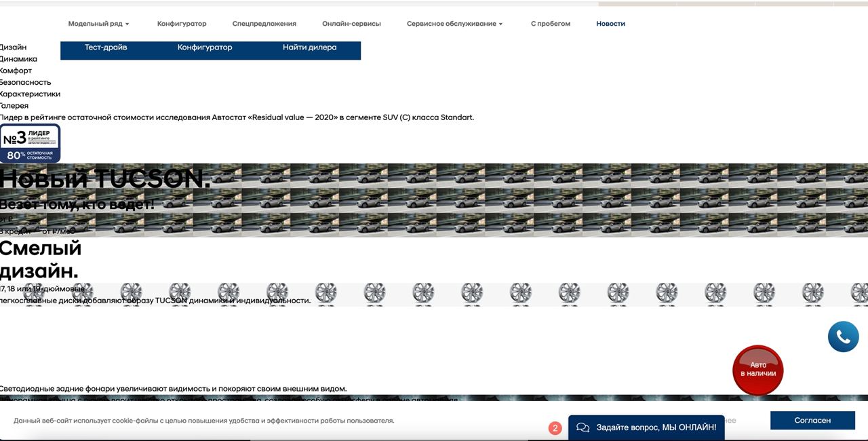Go to Онлайн-сервисы in the navigation
This screenshot has width=868, height=441.
351,24
